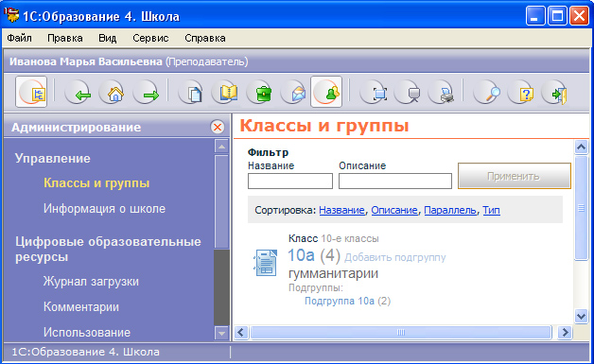Log out using the exit door icon
The width and height of the screenshot is (594, 364).
pos(555,92)
